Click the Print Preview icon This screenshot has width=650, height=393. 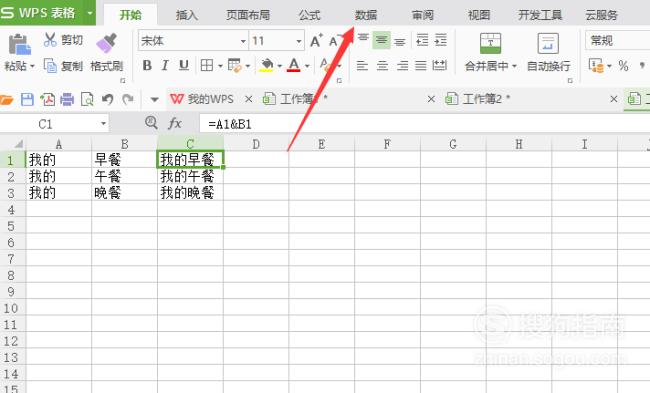87,99
